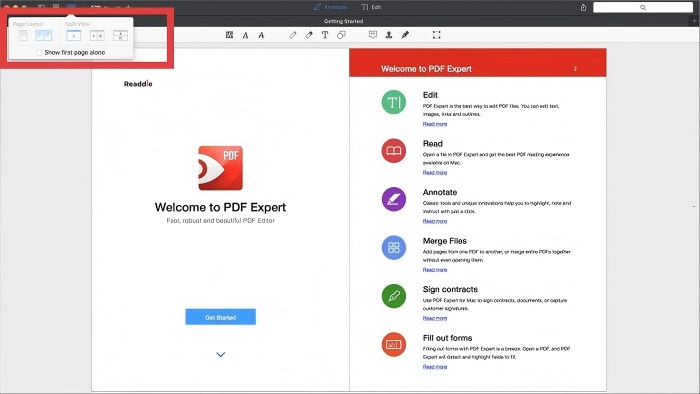700x394 pixels.
Task: Select the underline text tool
Action: [x=246, y=35]
